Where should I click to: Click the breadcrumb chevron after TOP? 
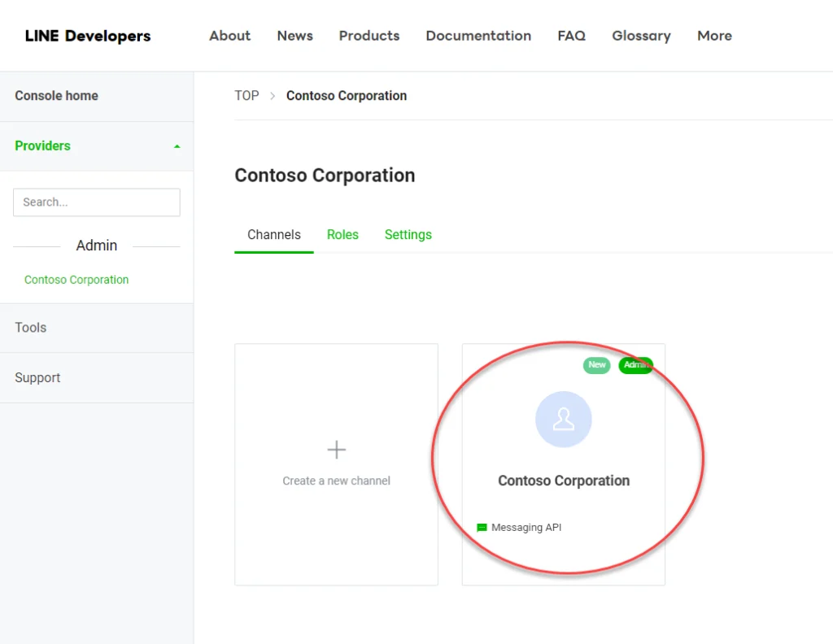(x=273, y=96)
